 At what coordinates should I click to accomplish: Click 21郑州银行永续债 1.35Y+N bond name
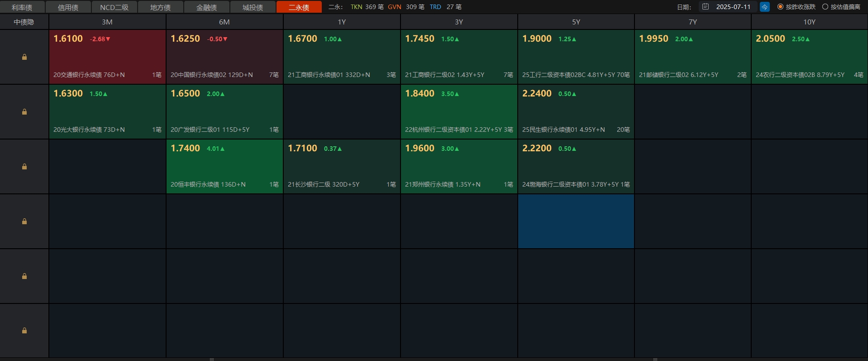443,184
